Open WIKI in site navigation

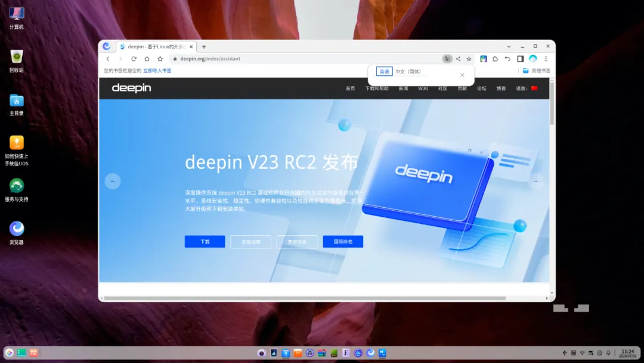tap(423, 88)
